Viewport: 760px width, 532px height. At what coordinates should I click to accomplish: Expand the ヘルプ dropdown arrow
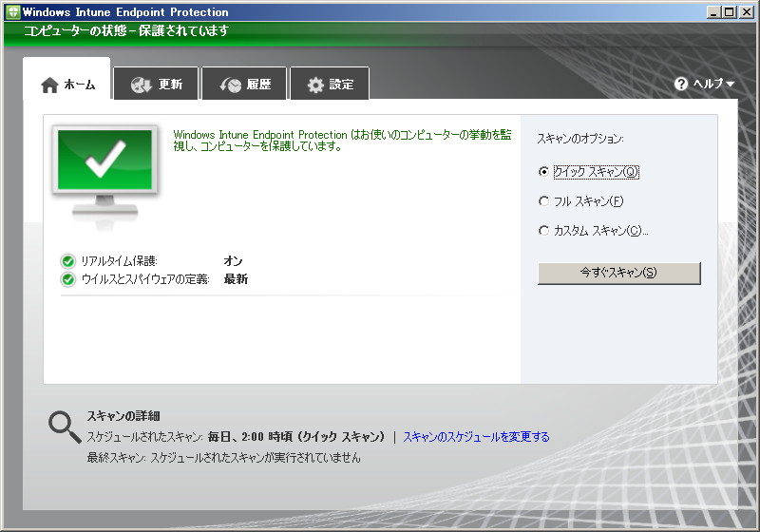tap(730, 85)
